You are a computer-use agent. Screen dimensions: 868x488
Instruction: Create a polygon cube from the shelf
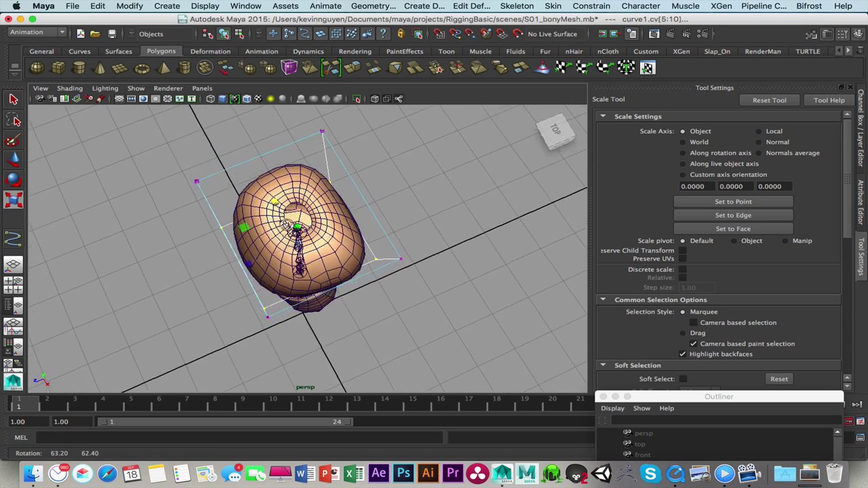[x=58, y=68]
